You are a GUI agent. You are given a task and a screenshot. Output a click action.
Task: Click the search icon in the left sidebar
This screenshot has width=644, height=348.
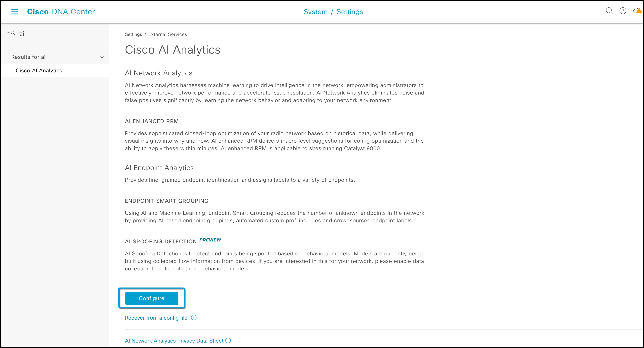click(11, 33)
